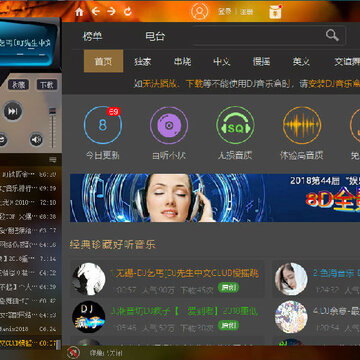Open the user avatar profile icon

pyautogui.click(x=199, y=11)
